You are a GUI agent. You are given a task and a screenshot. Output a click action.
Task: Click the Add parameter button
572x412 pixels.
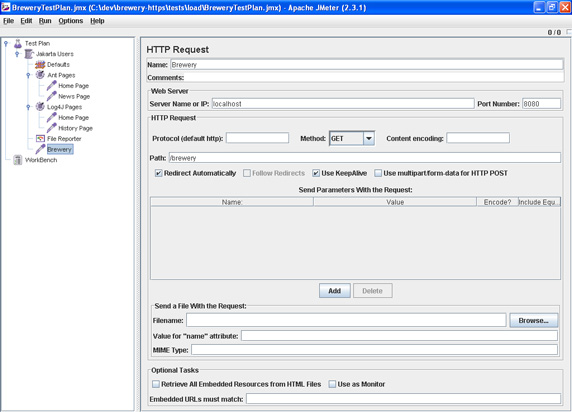(335, 291)
